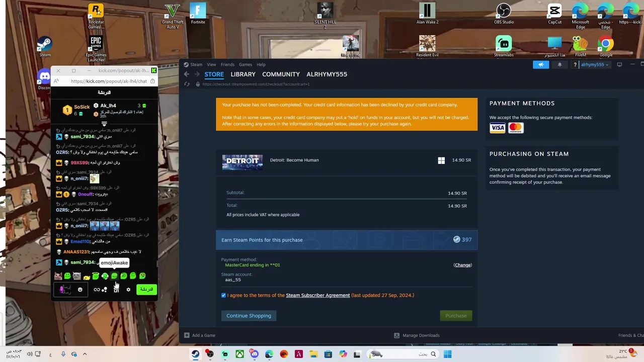Screen dimensions: 644x362
Task: Open Friends & Chat in Steam
Action: [631, 335]
